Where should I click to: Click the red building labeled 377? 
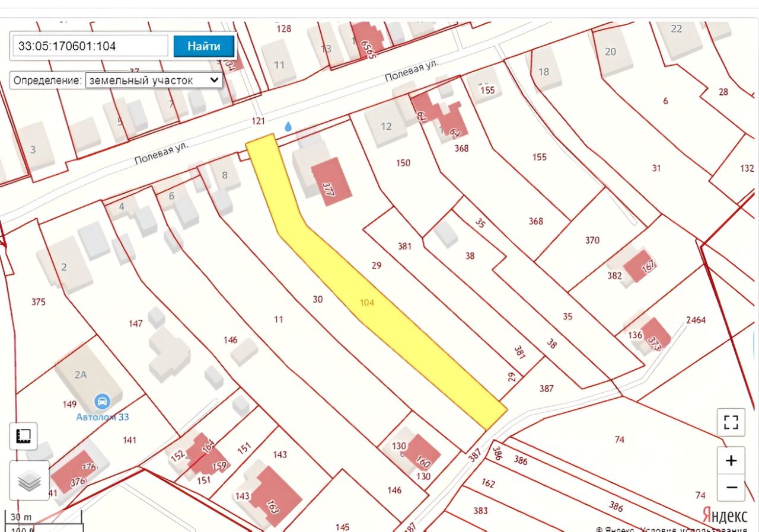click(x=331, y=182)
